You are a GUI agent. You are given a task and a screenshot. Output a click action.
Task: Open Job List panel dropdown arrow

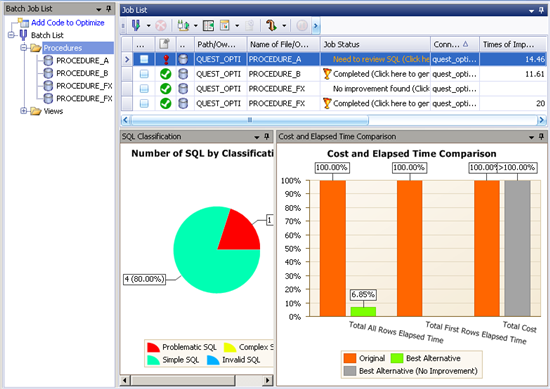(x=531, y=11)
